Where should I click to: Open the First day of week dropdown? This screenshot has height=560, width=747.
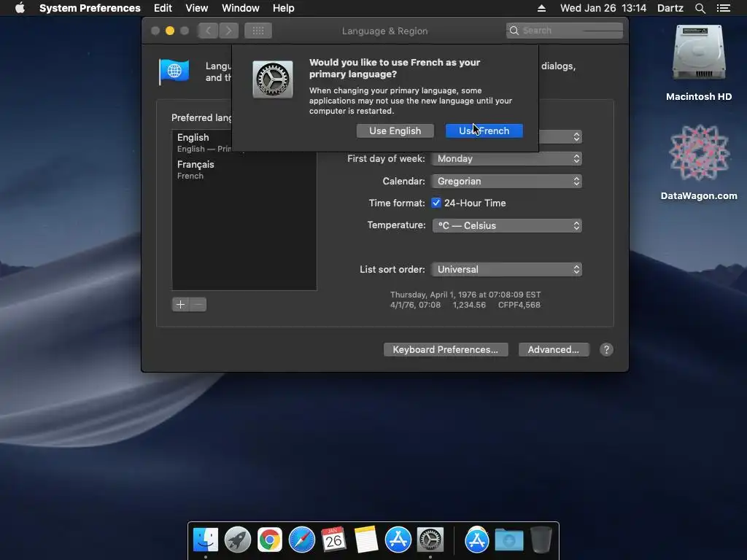(506, 158)
